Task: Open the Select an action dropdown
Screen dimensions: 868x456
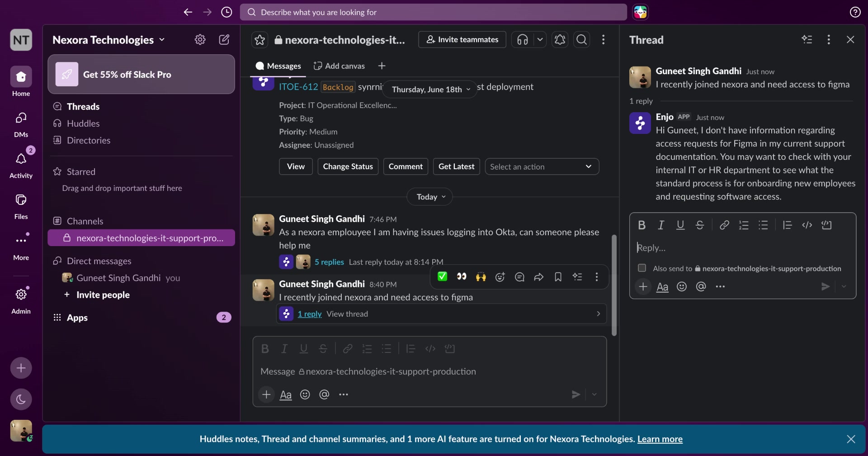Action: [542, 166]
